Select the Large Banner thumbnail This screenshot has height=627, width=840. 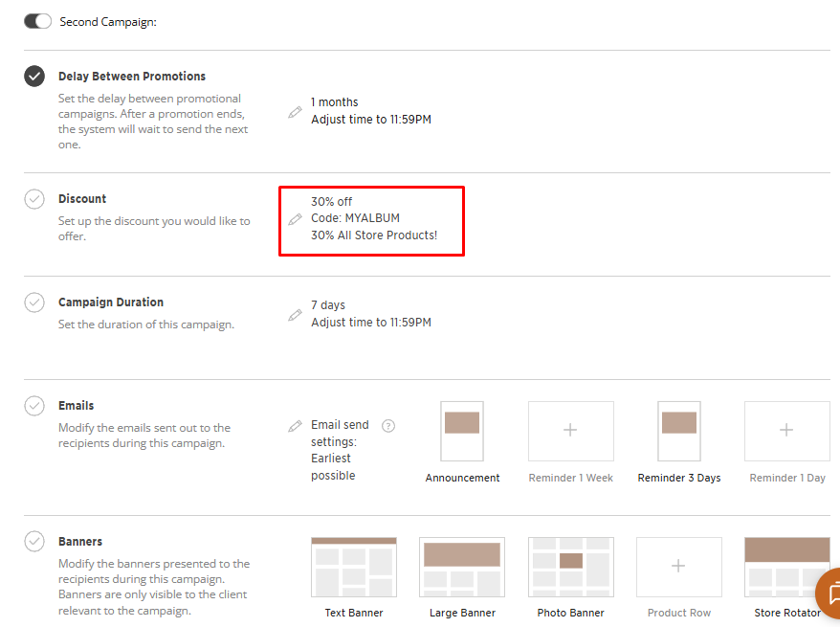click(462, 567)
